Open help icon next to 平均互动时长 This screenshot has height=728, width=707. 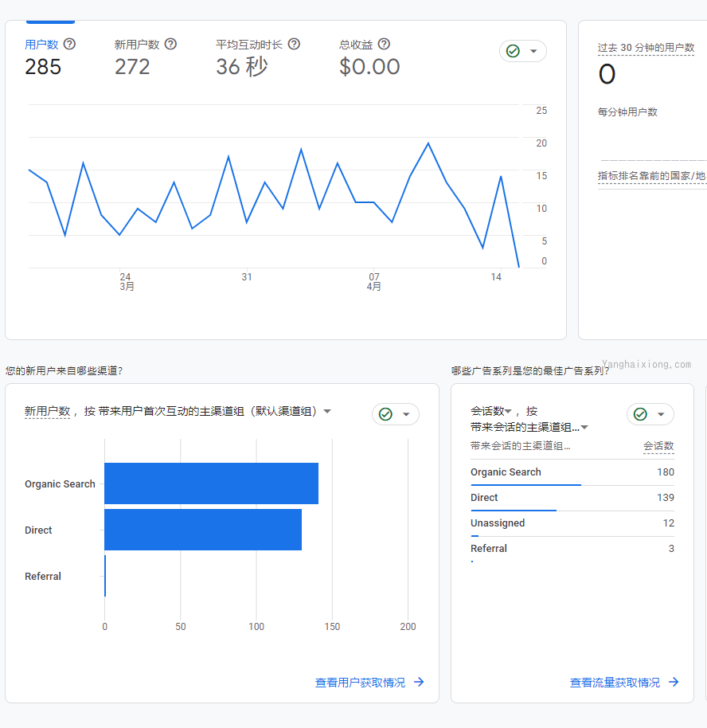pos(294,44)
